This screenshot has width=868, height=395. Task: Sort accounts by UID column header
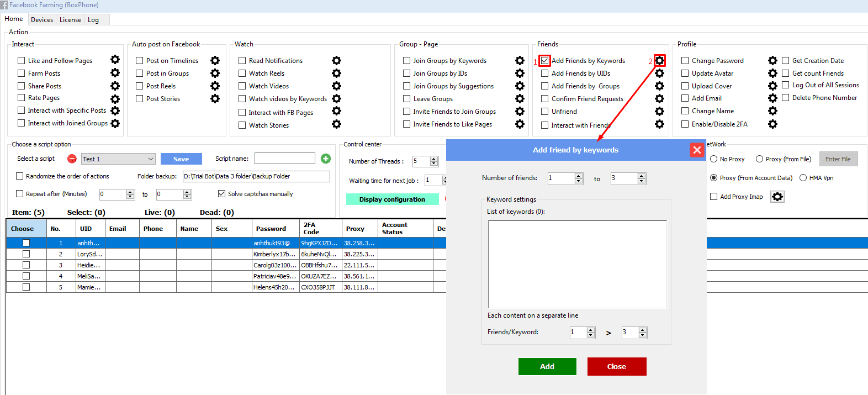(90, 229)
